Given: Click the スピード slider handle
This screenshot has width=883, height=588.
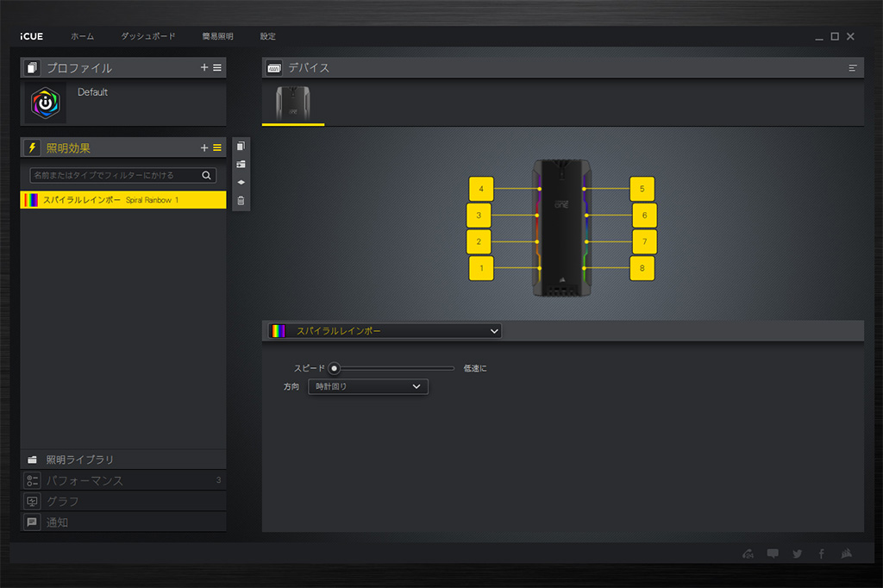Looking at the screenshot, I should point(334,368).
